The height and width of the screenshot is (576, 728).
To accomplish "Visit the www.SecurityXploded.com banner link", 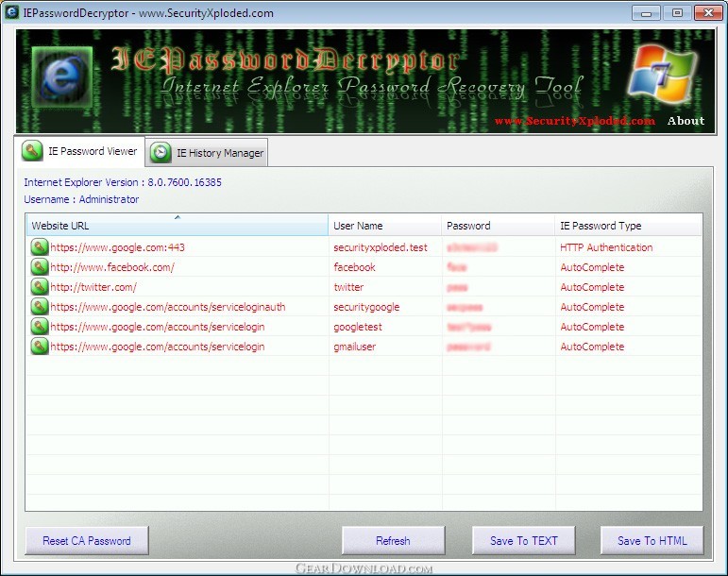I will (575, 121).
